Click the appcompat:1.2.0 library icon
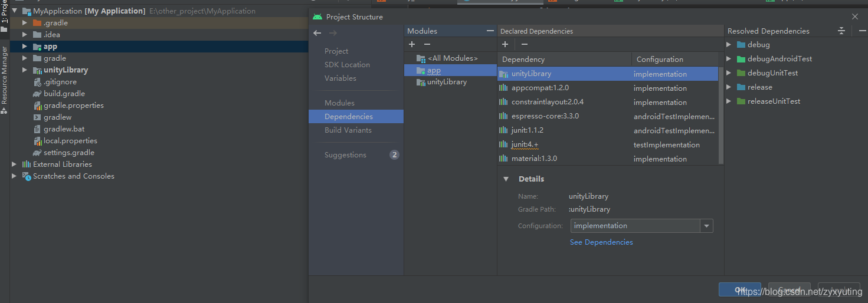 point(503,88)
